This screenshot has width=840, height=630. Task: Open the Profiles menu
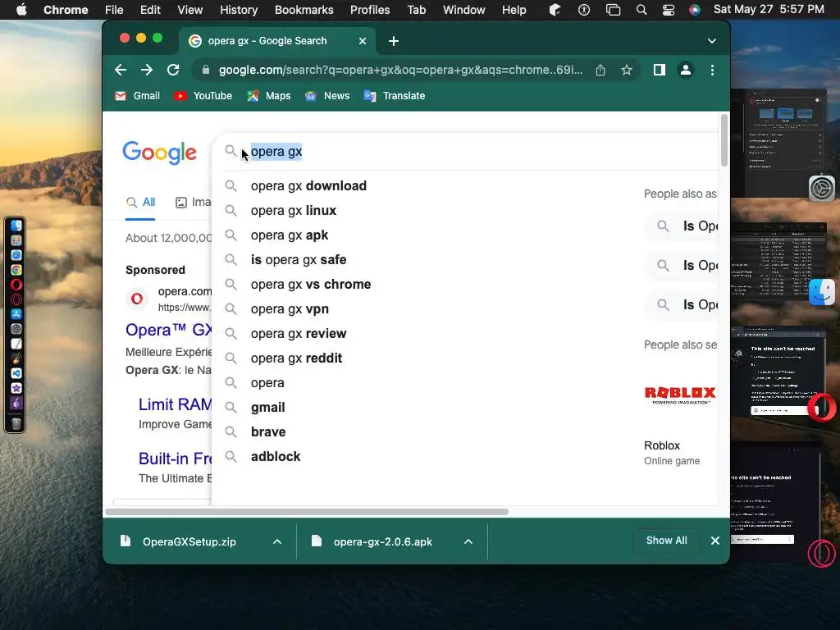pos(370,10)
